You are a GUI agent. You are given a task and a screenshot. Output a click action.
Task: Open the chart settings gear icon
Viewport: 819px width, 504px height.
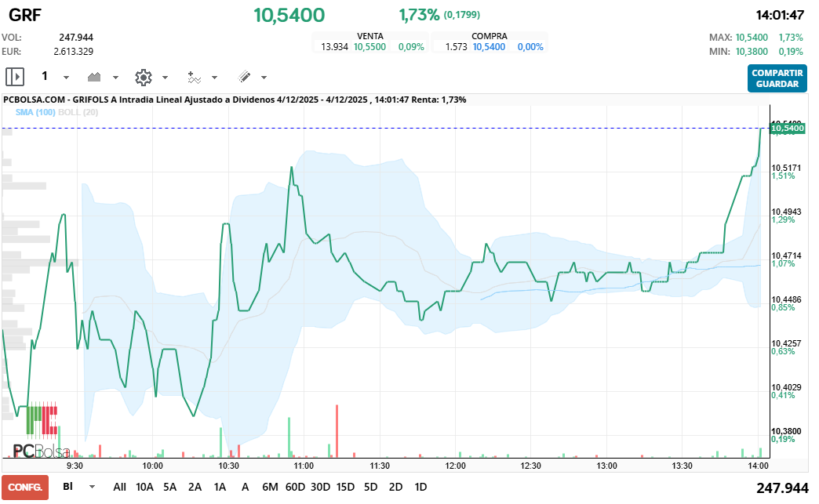coord(143,77)
